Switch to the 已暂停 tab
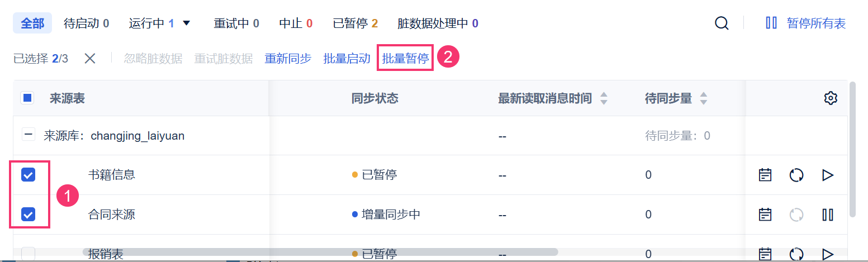868x262 pixels. tap(355, 23)
